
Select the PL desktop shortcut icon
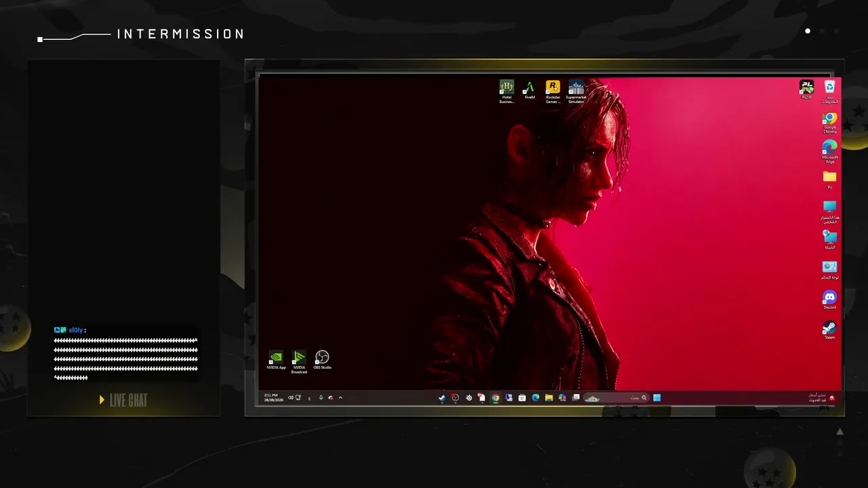[806, 89]
